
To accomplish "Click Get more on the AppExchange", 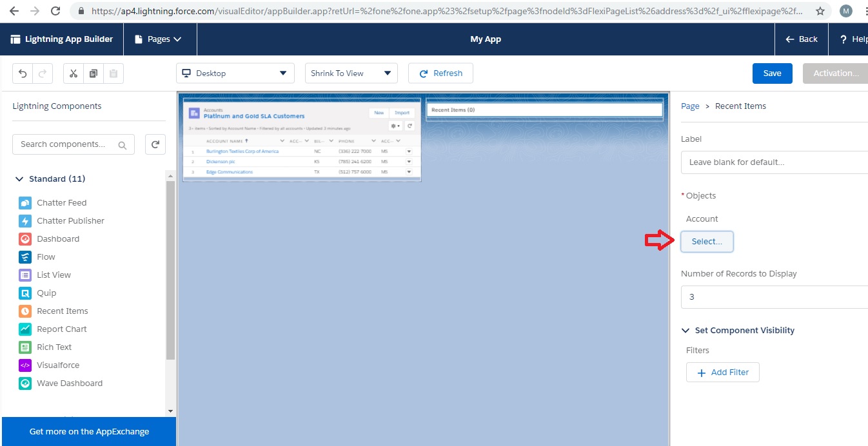I will pos(89,432).
